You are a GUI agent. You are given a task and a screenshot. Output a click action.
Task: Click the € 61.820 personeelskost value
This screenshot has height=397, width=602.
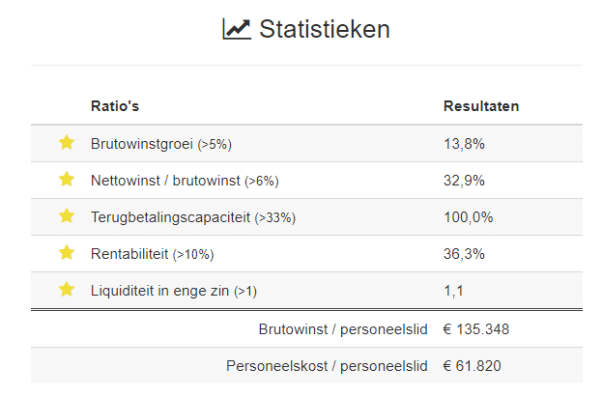pyautogui.click(x=472, y=366)
